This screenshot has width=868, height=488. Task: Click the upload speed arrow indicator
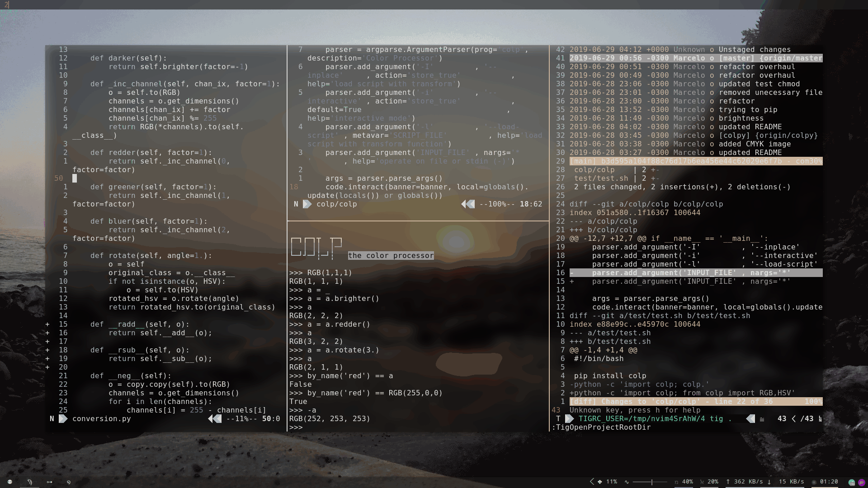click(728, 482)
